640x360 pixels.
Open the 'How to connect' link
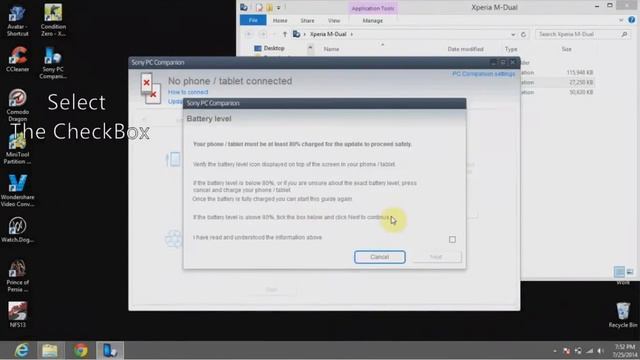[188, 92]
